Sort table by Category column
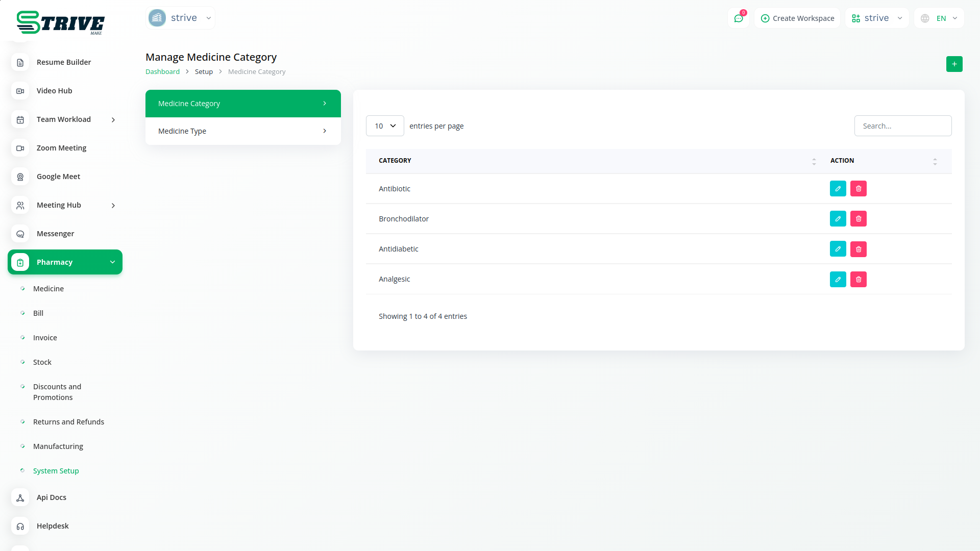The image size is (980, 551). pos(814,161)
